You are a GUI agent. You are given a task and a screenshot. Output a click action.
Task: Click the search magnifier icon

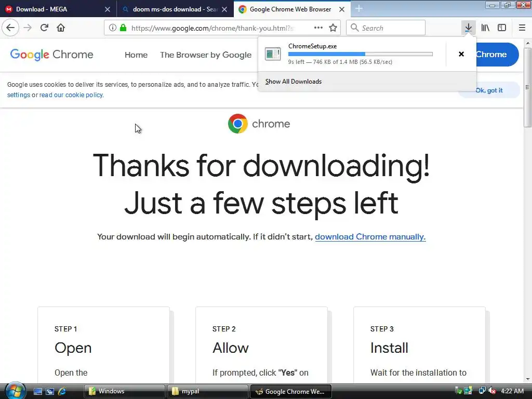(354, 28)
